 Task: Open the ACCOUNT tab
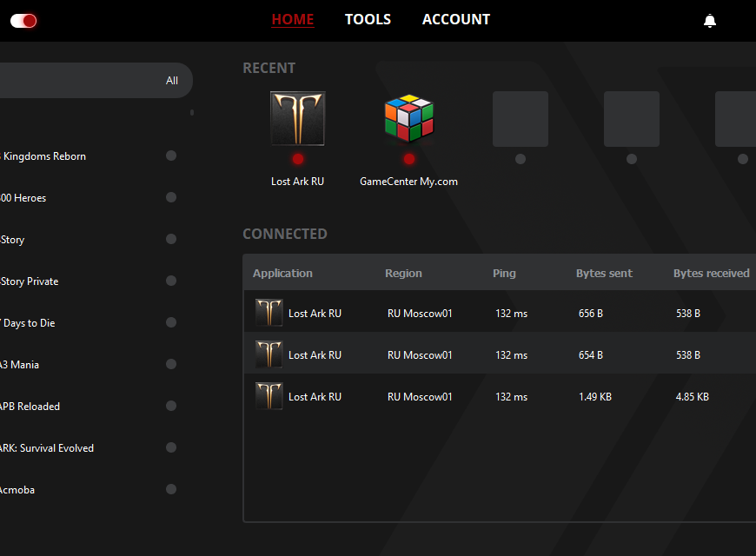[x=456, y=19]
